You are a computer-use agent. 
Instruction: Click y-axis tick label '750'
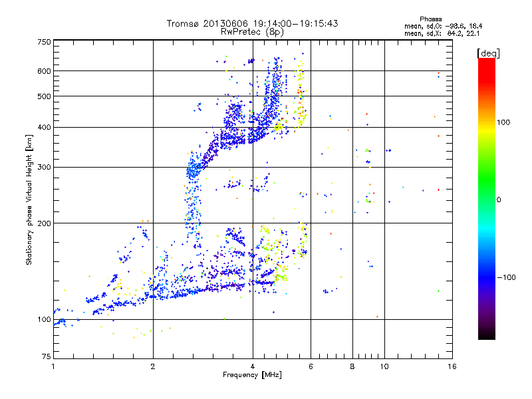point(44,42)
